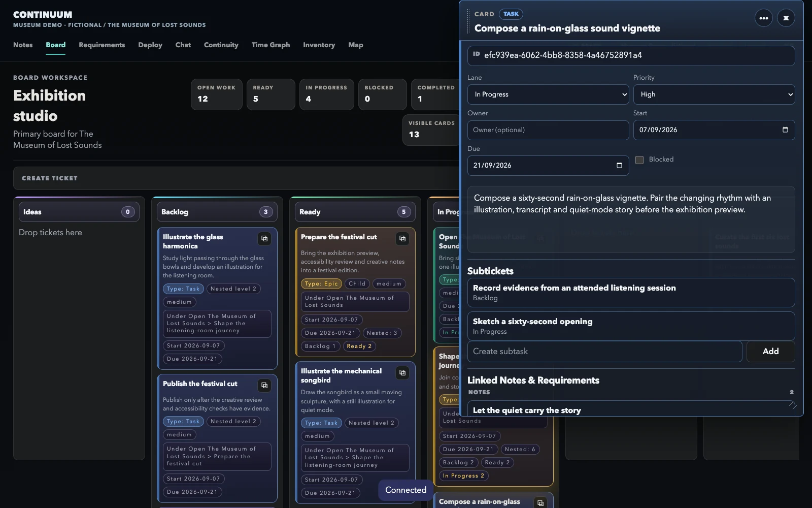Copy icon on Prepare the festival cut card
Image resolution: width=812 pixels, height=508 pixels.
[402, 238]
